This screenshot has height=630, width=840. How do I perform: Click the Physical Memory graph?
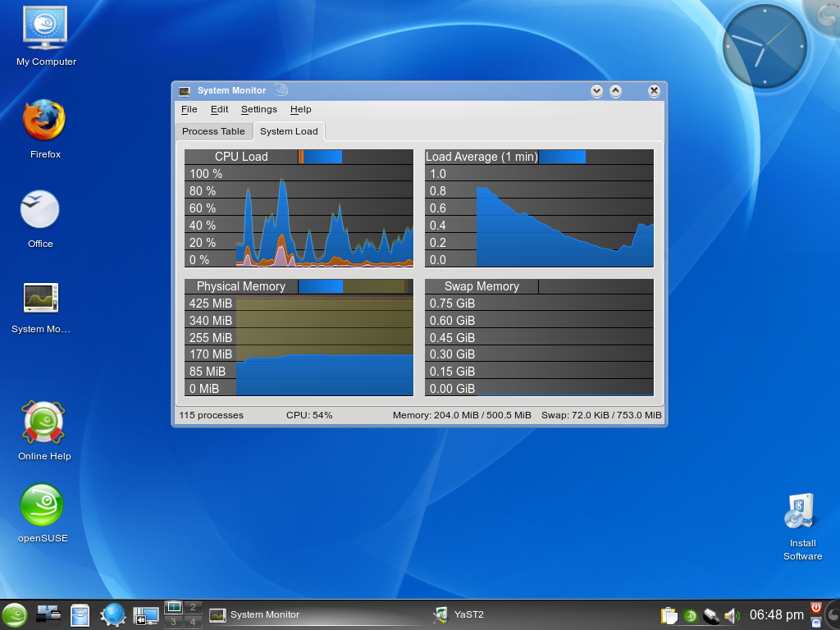tap(299, 337)
